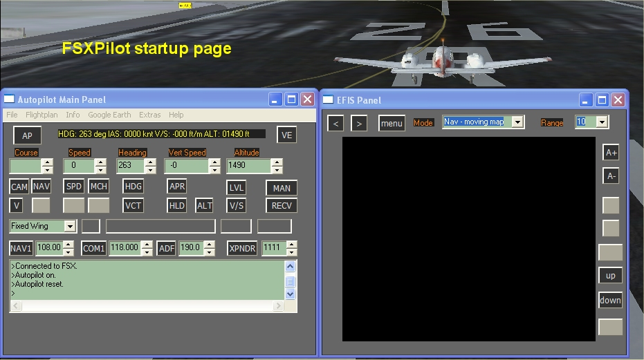Toggle MCH mach hold button
The height and width of the screenshot is (360, 644).
tap(98, 187)
